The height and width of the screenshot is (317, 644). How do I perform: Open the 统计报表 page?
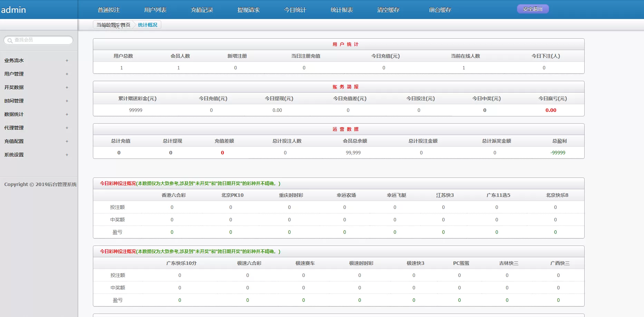coord(341,10)
